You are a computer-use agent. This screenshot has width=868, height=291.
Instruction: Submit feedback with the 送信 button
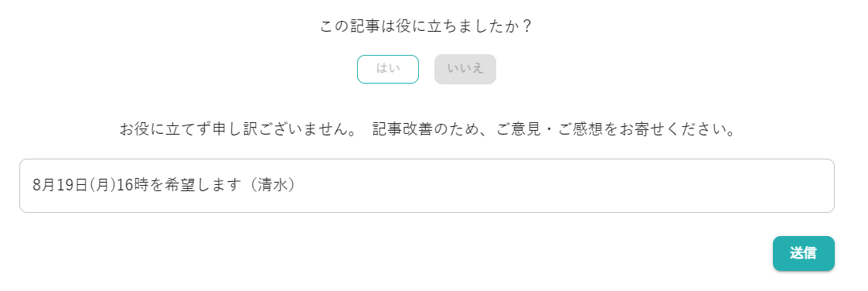click(x=803, y=253)
